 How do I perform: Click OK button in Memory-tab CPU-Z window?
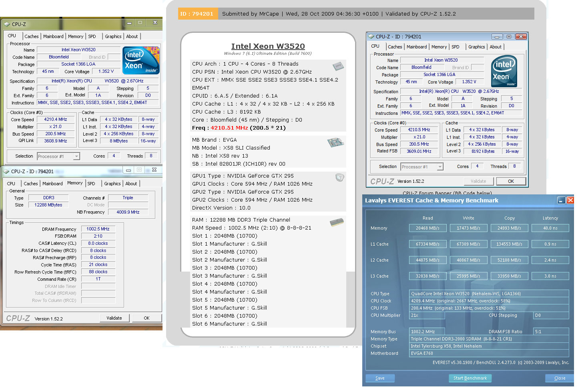[147, 318]
